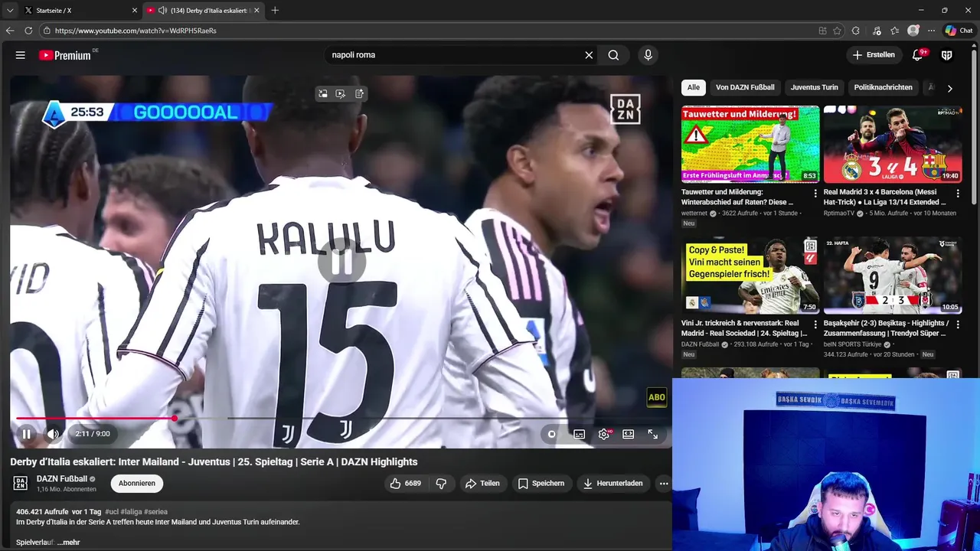Open site information icon in the address bar
Image resolution: width=980 pixels, height=551 pixels.
point(47,31)
